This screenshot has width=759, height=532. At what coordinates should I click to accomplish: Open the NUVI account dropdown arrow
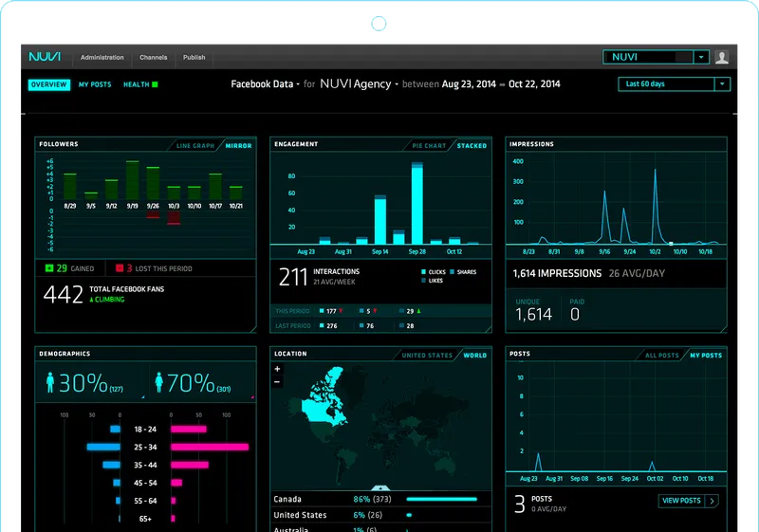pyautogui.click(x=701, y=57)
